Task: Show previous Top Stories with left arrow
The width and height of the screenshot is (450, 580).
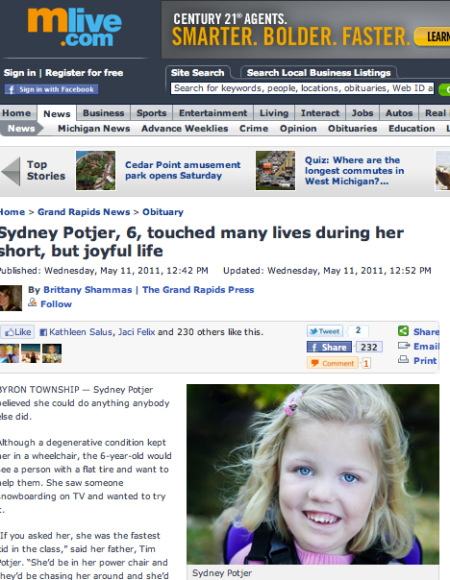Action: [11, 171]
